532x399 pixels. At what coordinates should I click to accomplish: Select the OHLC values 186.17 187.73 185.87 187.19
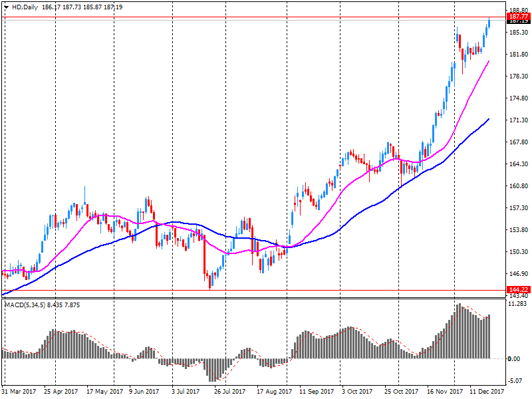[82, 7]
